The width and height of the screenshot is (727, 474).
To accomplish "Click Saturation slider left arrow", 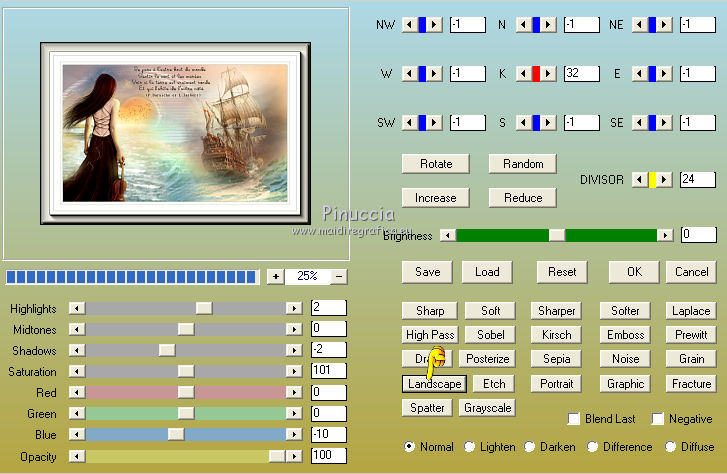I will coord(77,371).
